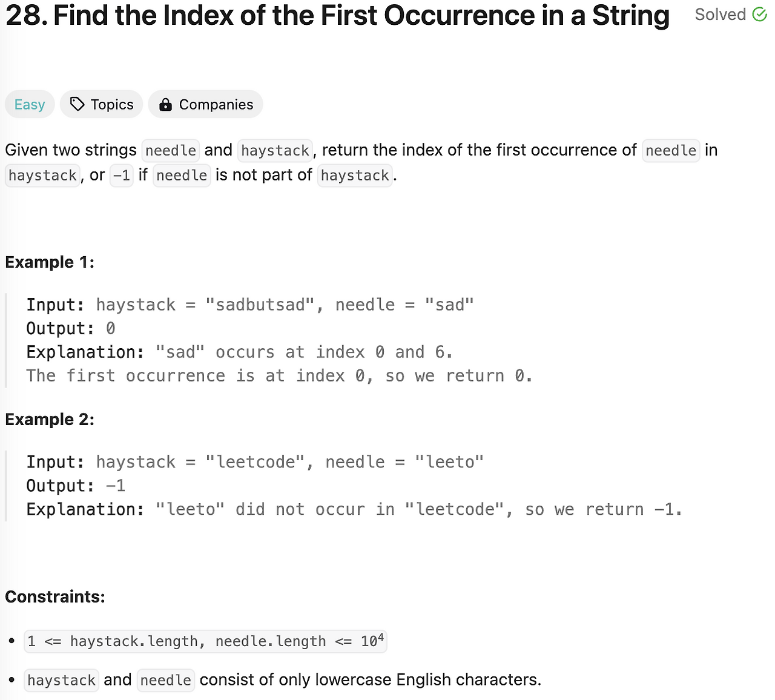The height and width of the screenshot is (700, 775).
Task: Click the Example 2 input code block
Action: [x=255, y=461]
